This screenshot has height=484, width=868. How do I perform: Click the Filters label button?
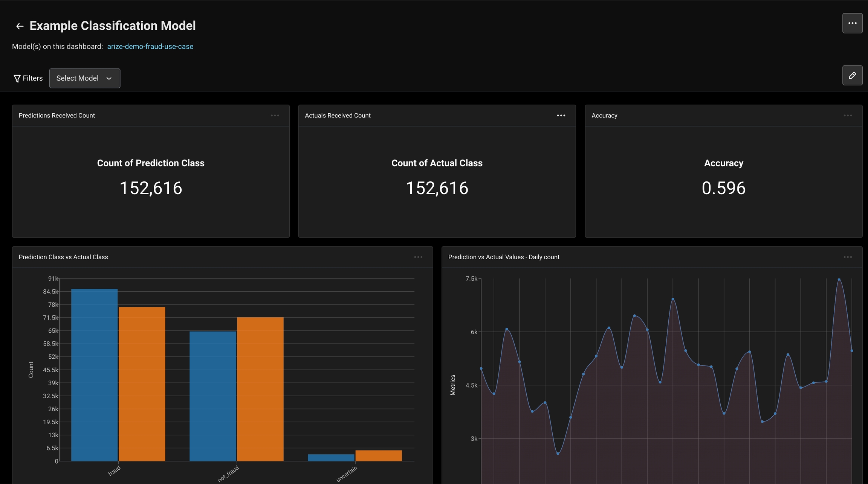[33, 78]
